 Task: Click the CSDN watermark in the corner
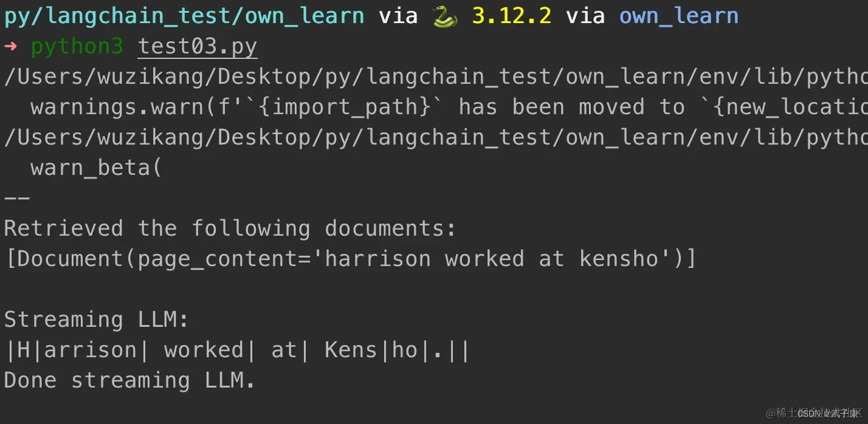pyautogui.click(x=815, y=413)
